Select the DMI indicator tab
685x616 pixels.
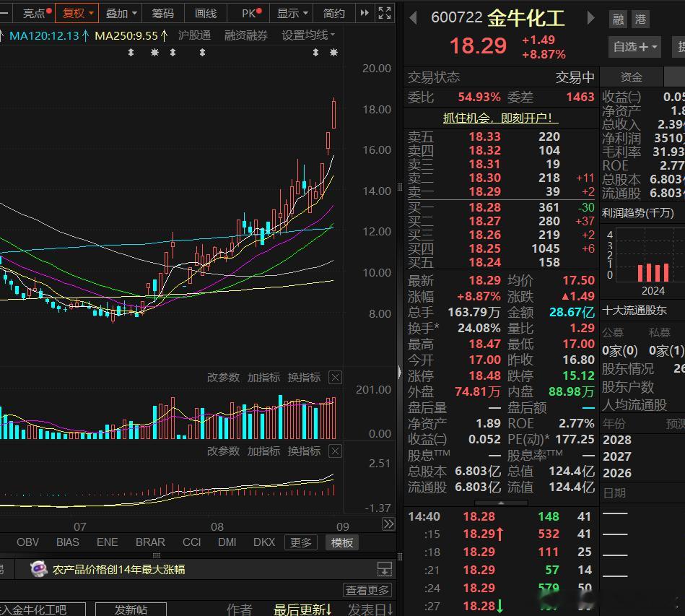[x=227, y=542]
